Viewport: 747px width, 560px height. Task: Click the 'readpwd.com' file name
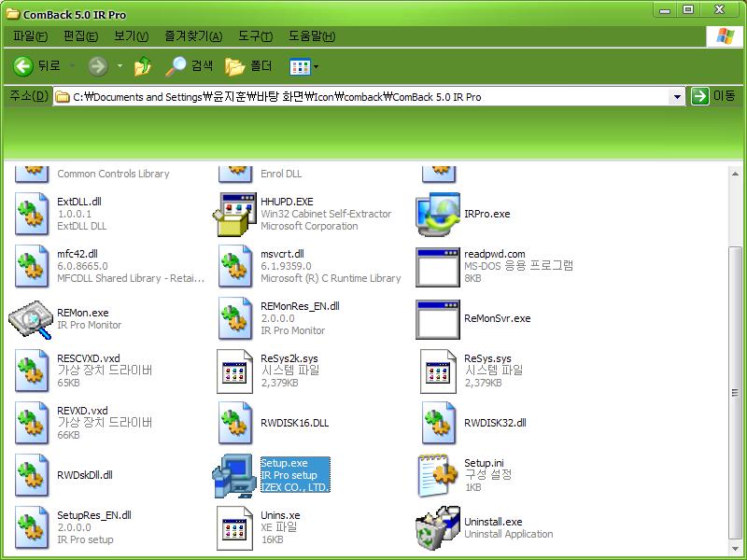(495, 254)
